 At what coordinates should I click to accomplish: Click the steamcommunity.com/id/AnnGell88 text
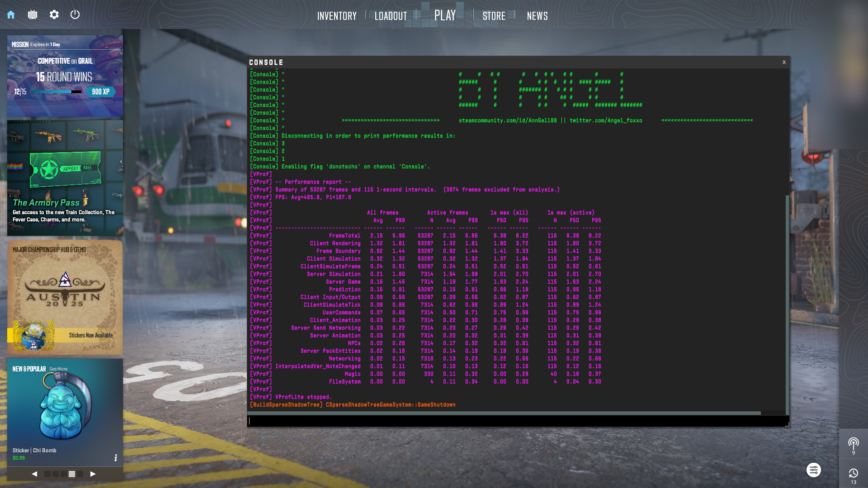coord(508,121)
